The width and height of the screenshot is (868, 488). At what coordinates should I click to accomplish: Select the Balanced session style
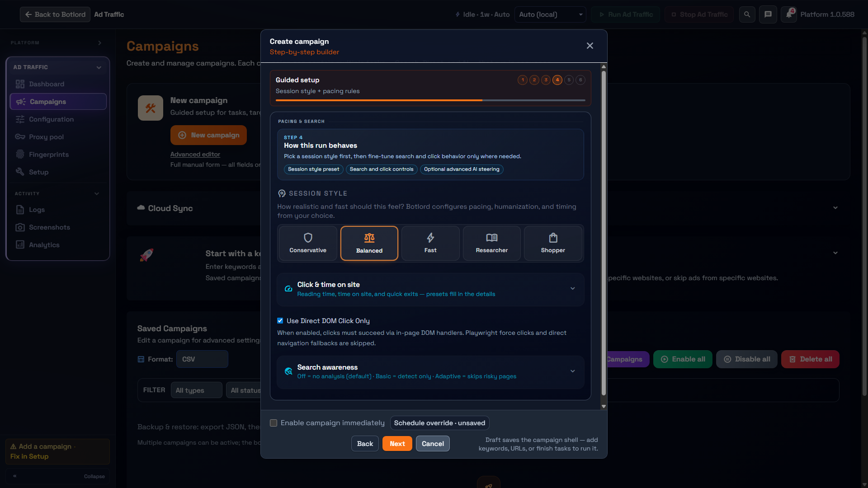tap(369, 244)
